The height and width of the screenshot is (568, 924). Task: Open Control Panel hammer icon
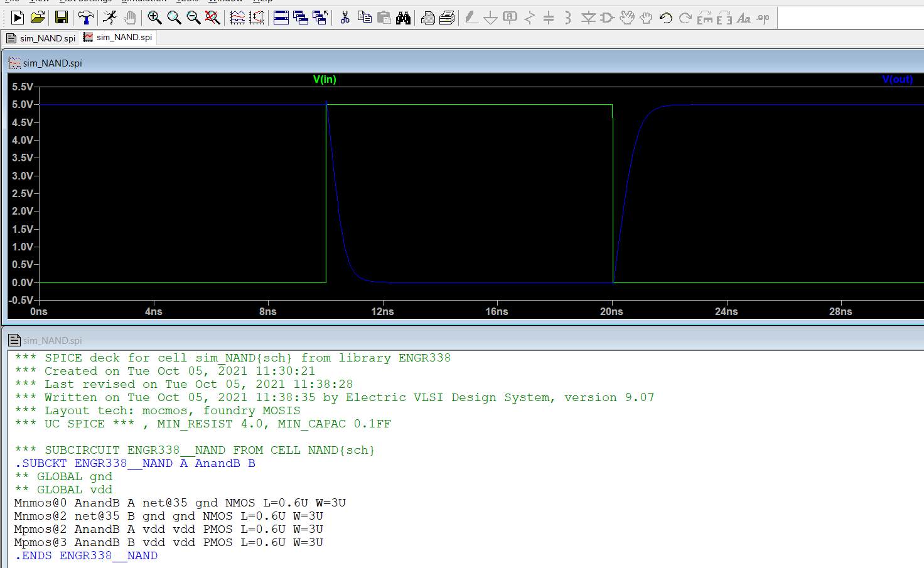click(85, 18)
